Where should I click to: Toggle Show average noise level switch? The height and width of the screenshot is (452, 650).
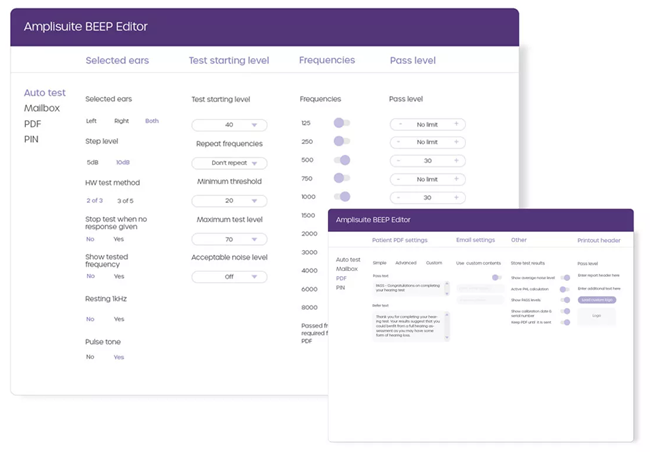click(566, 277)
